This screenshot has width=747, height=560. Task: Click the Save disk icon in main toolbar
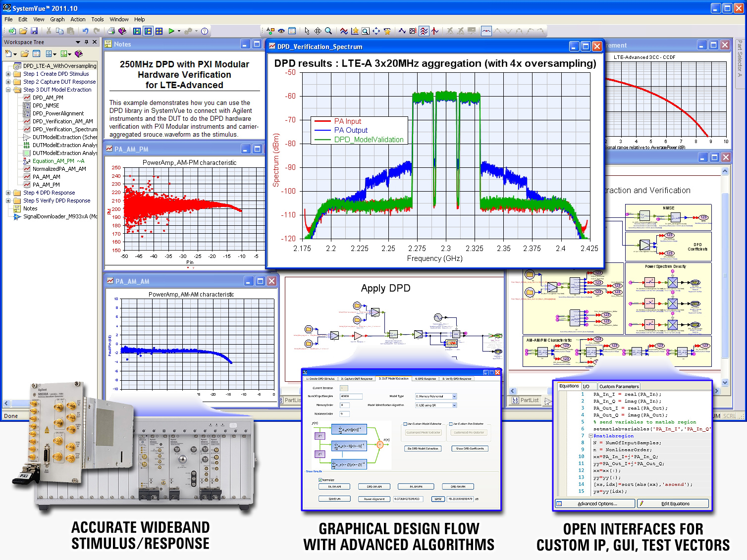coord(35,31)
